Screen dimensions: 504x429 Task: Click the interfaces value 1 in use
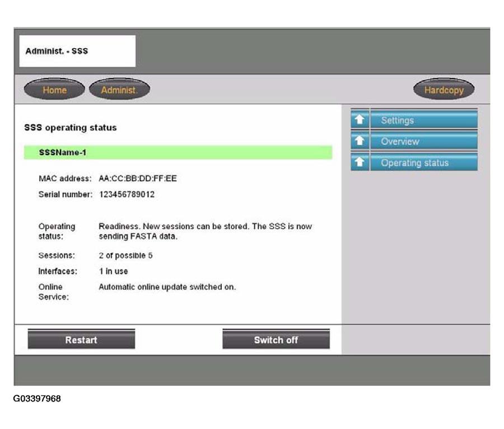113,271
